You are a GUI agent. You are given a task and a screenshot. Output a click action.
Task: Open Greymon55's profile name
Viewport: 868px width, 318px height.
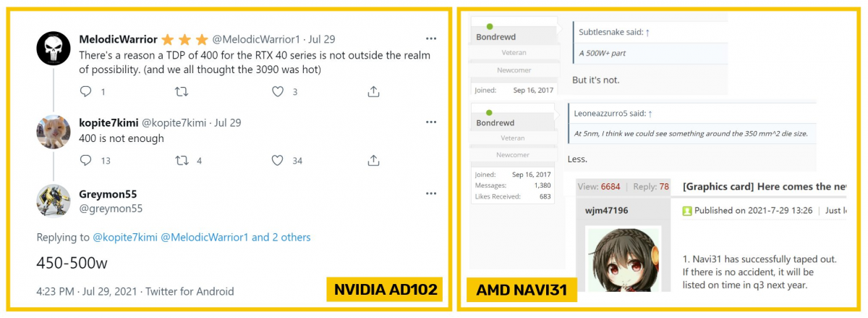click(x=108, y=194)
